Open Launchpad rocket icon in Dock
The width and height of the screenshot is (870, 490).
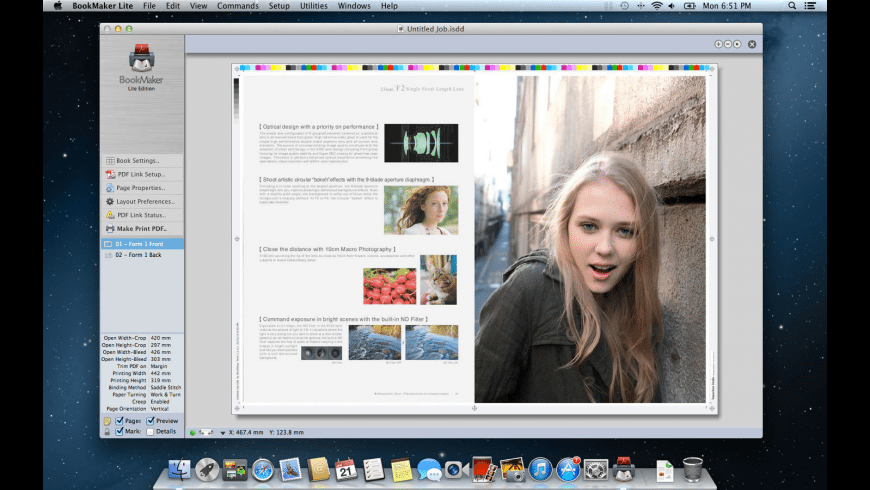[x=207, y=470]
